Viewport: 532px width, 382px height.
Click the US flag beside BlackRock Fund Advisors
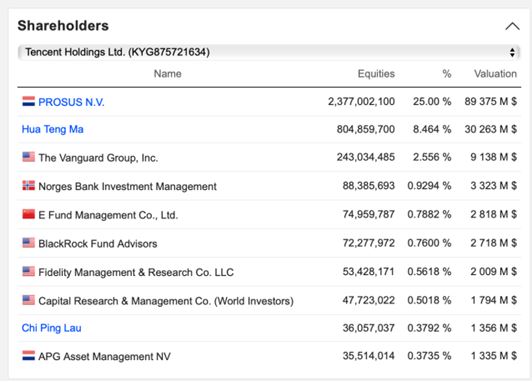[x=28, y=243]
